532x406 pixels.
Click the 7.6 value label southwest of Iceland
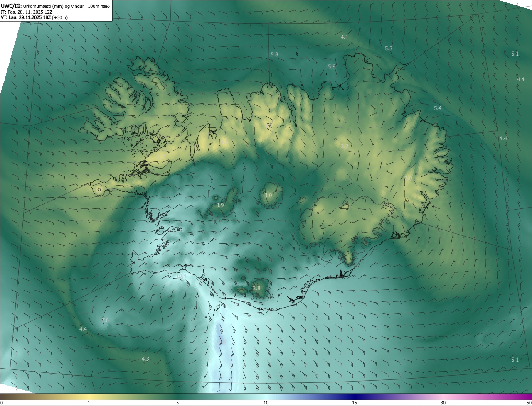[x=105, y=320]
